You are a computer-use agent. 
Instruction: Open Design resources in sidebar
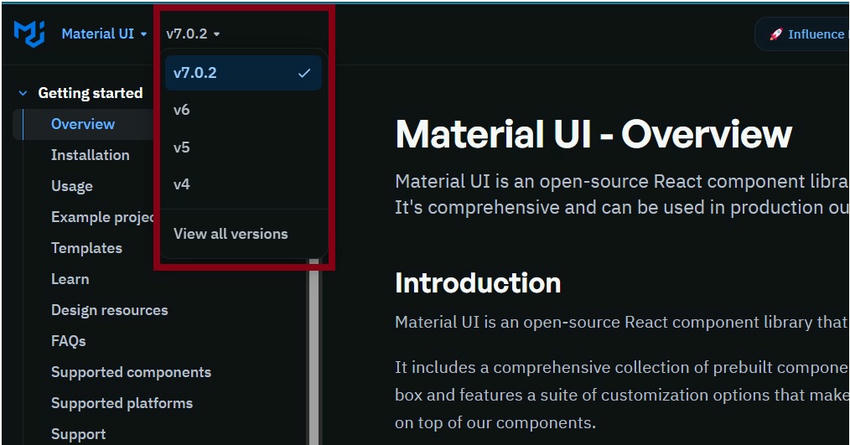pyautogui.click(x=110, y=310)
